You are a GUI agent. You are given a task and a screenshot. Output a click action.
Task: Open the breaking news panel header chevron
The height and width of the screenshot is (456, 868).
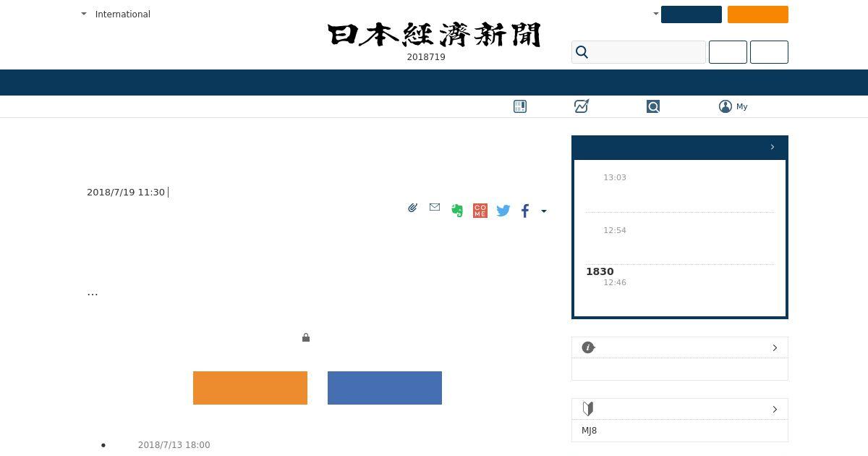(773, 147)
